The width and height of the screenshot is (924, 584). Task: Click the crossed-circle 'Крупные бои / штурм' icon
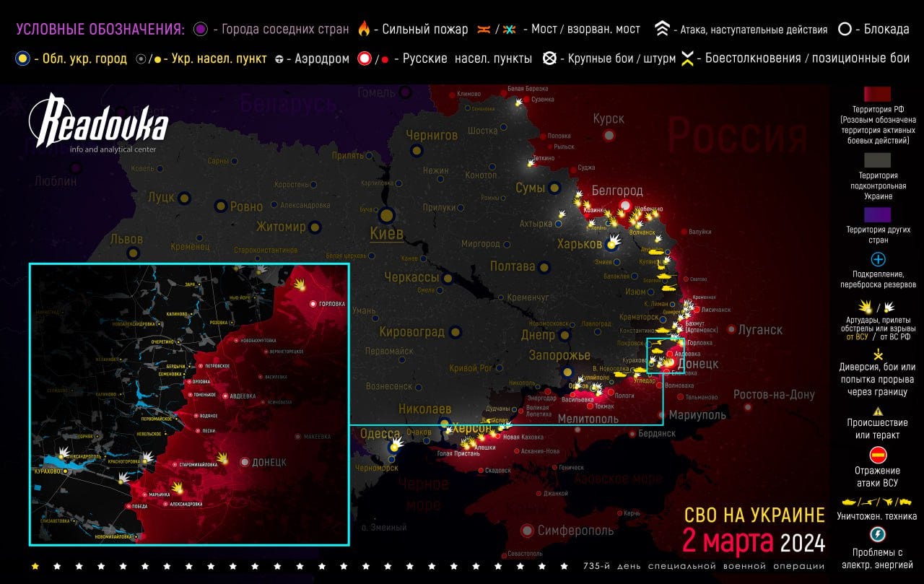549,58
